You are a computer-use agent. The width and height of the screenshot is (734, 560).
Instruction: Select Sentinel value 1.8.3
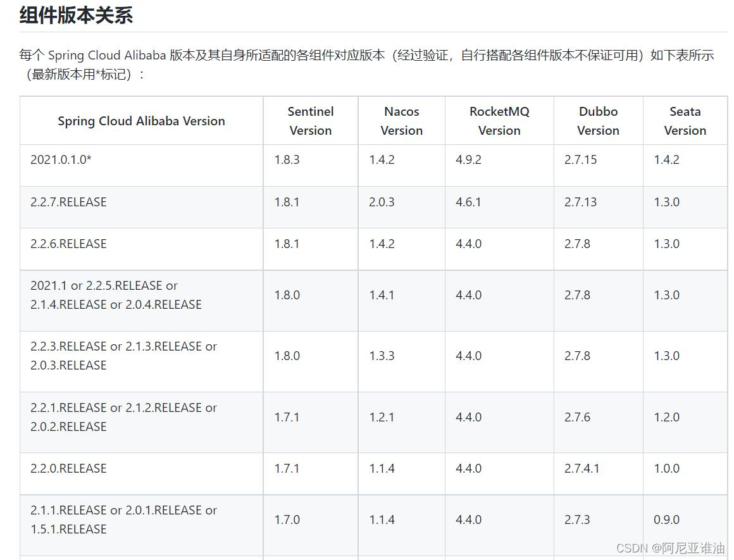point(287,159)
